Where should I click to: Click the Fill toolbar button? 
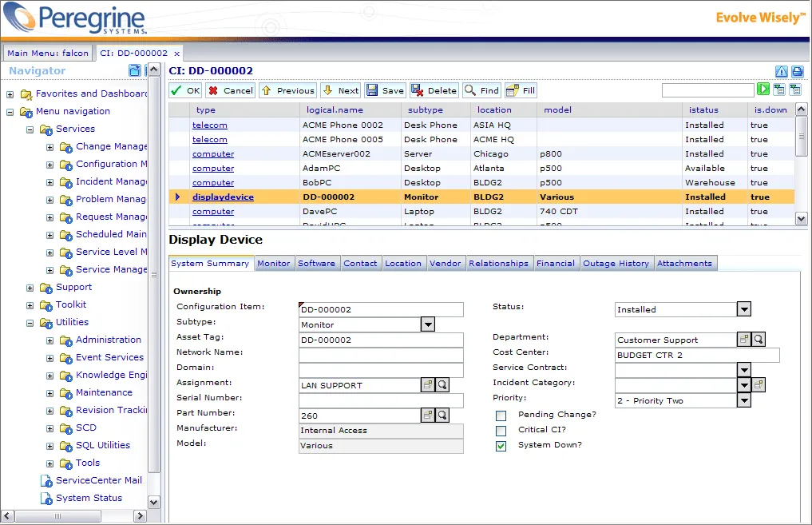pyautogui.click(x=521, y=90)
